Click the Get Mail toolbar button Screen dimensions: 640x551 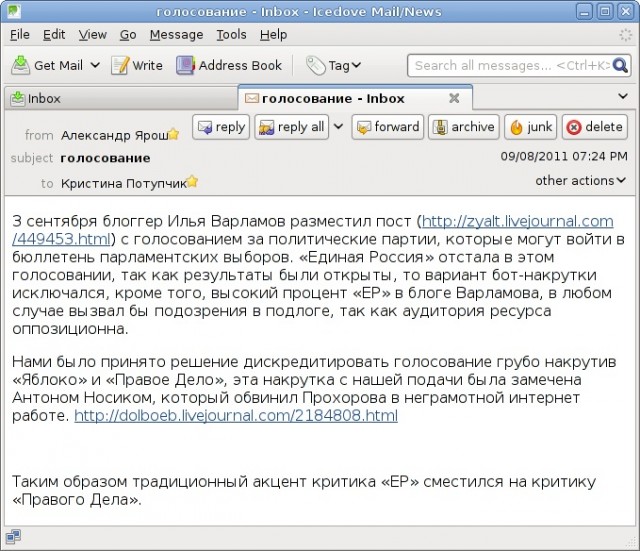[47, 65]
